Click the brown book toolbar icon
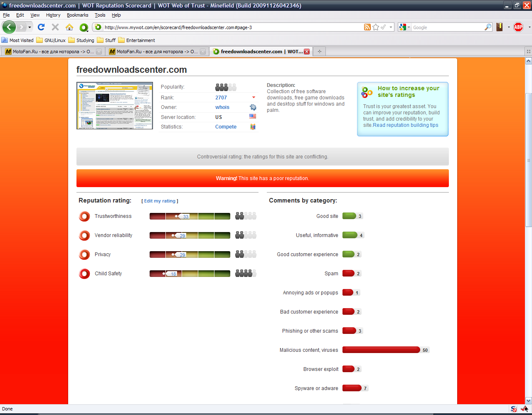The width and height of the screenshot is (532, 415). [x=500, y=27]
